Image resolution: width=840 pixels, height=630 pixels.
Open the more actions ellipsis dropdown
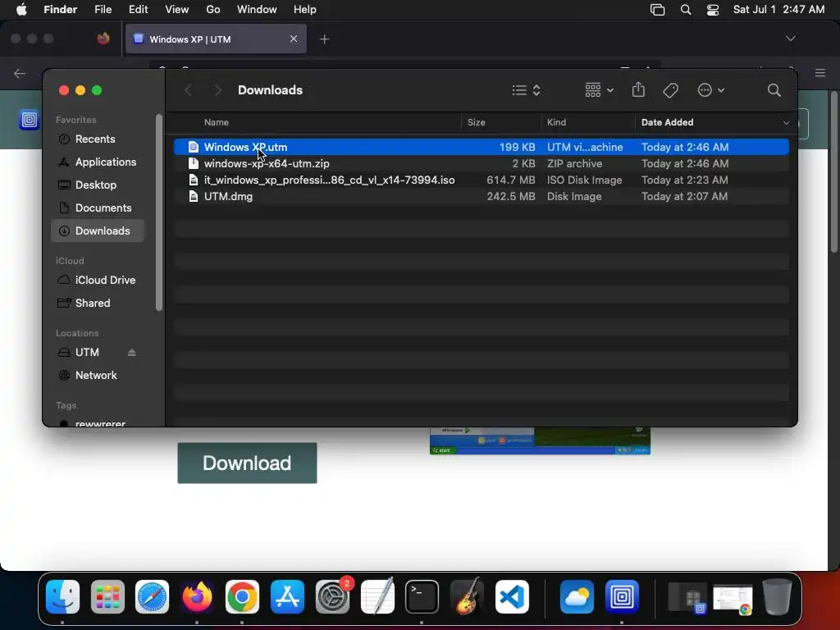point(711,90)
